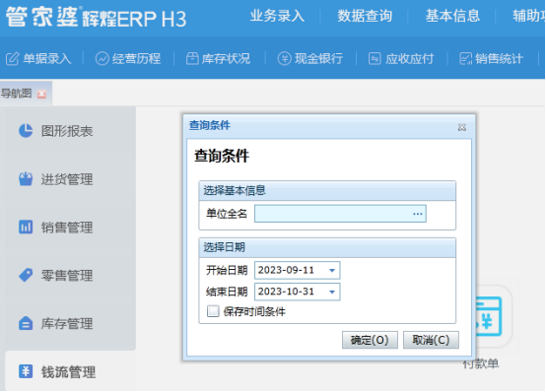Viewport: 546px width, 392px height.
Task: Select 图形报表 pie chart icon in sidebar
Action: [26, 131]
